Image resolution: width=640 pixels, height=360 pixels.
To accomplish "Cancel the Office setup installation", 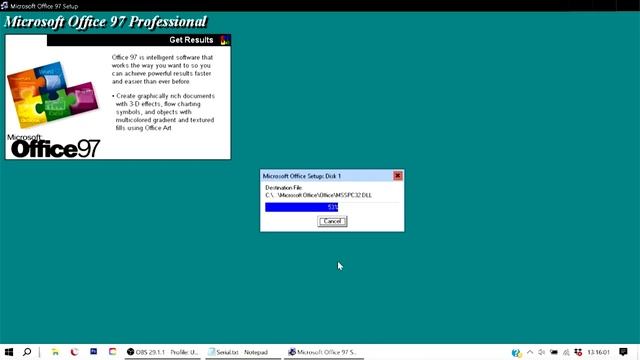I will [332, 221].
